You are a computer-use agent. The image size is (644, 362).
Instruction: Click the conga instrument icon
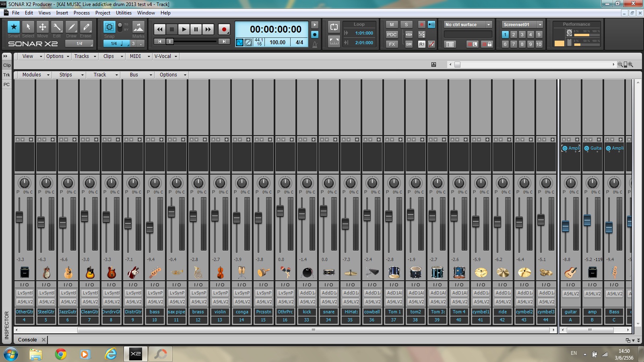[242, 272]
